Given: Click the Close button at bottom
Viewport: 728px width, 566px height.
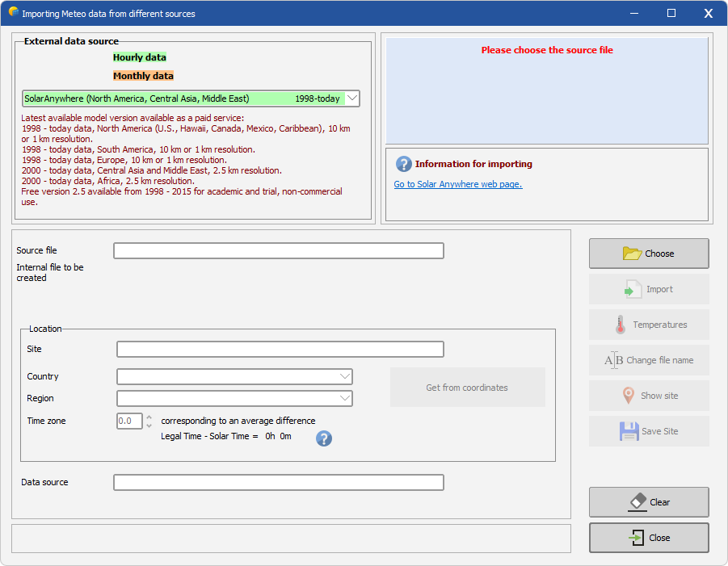Looking at the screenshot, I should pos(649,538).
